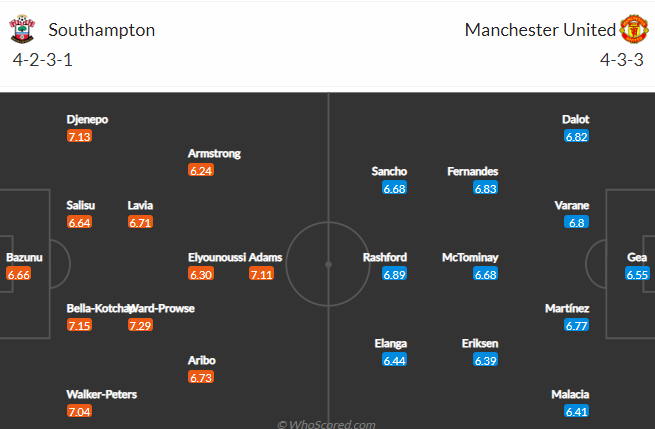This screenshot has height=429, width=655.
Task: Select Aribo's 6.73 rating badge
Action: [201, 377]
